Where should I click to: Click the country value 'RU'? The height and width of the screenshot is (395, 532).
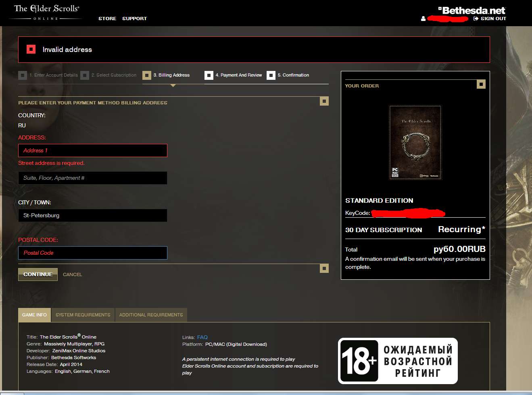click(22, 125)
